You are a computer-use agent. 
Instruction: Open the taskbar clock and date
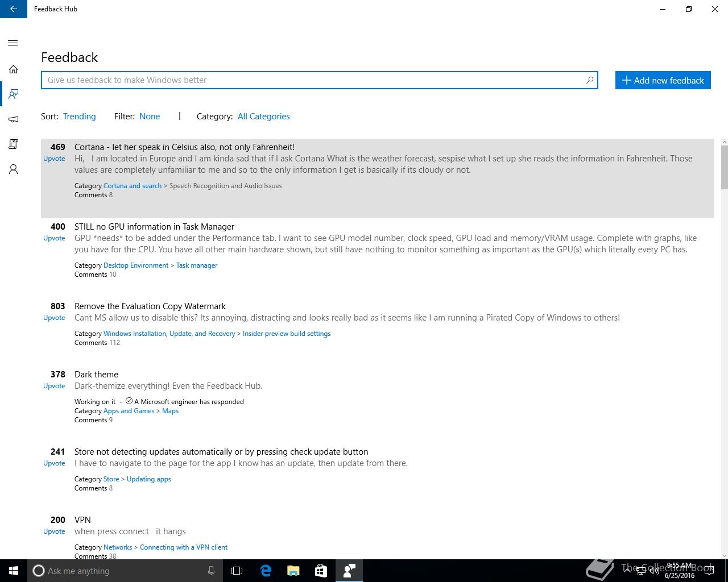pyautogui.click(x=680, y=571)
